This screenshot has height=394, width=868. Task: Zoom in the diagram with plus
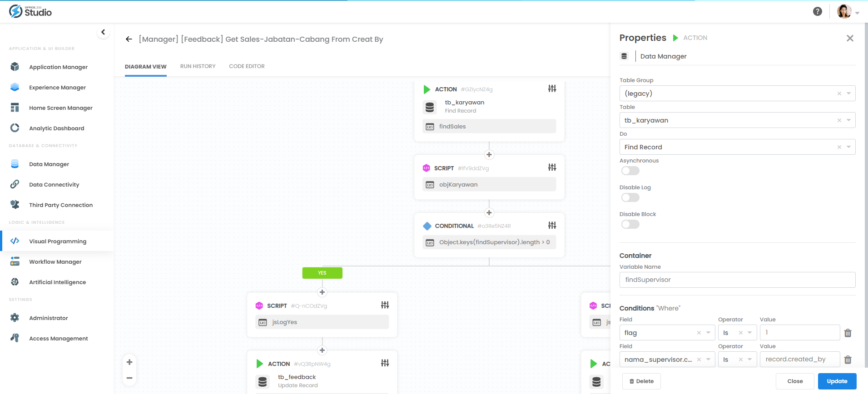click(x=129, y=362)
